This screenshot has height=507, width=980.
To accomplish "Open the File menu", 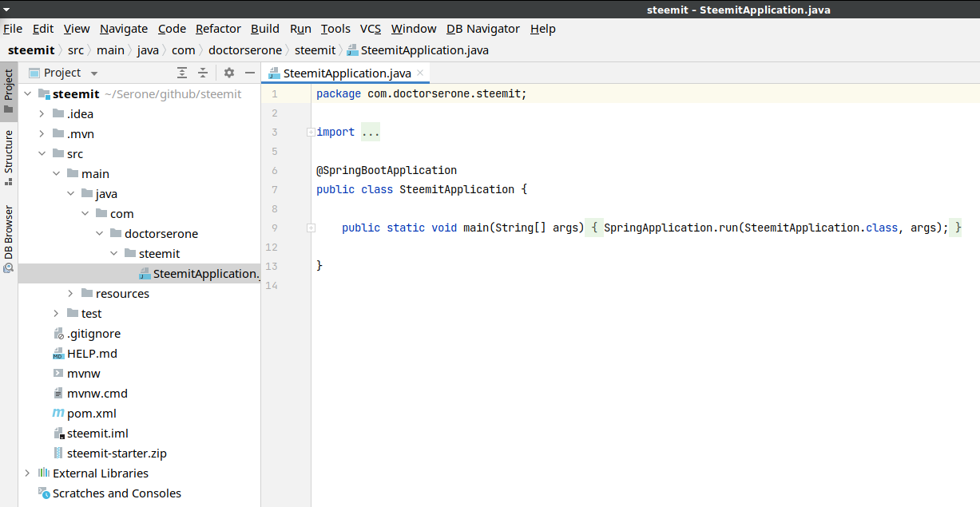I will 13,29.
